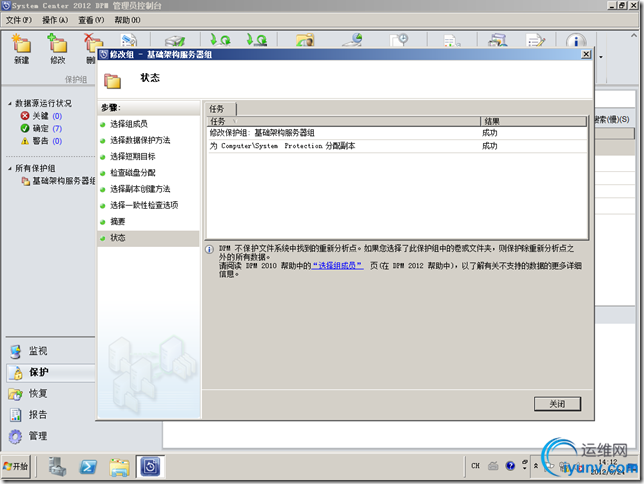Open the 帮助(H) menu
This screenshot has width=644, height=484.
point(127,20)
